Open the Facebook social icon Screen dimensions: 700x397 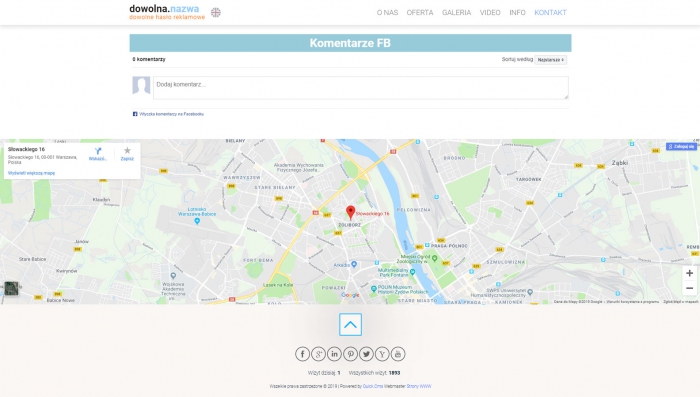pyautogui.click(x=302, y=354)
